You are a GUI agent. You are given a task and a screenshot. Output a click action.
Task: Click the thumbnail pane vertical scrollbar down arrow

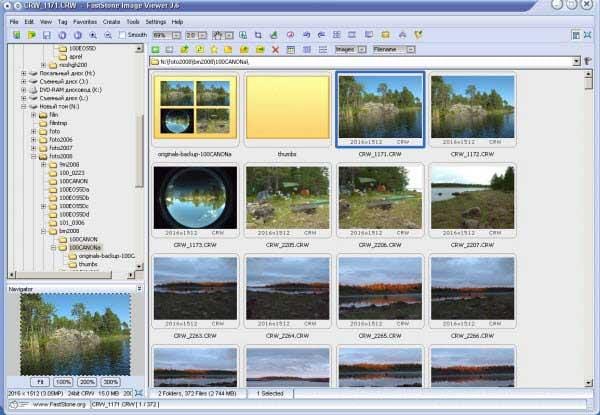pyautogui.click(x=589, y=383)
